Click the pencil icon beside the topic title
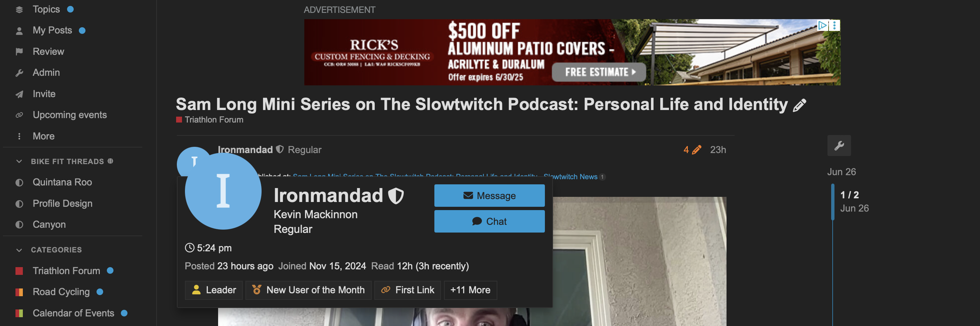980x326 pixels. tap(799, 105)
